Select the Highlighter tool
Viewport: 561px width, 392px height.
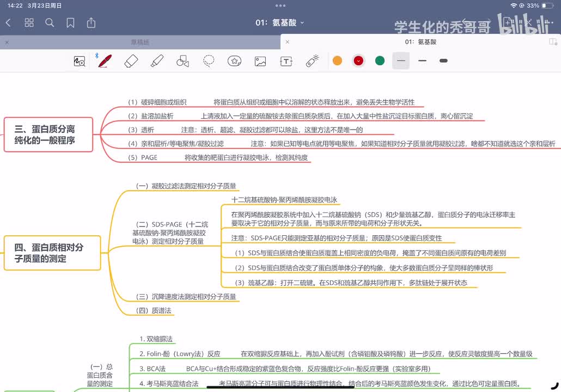157,61
